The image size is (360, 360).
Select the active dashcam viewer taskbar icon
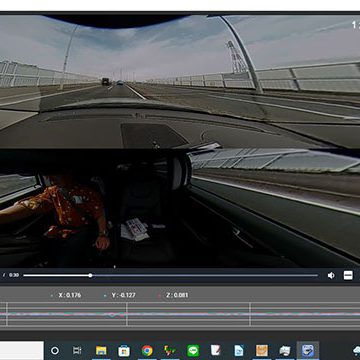coord(308,351)
